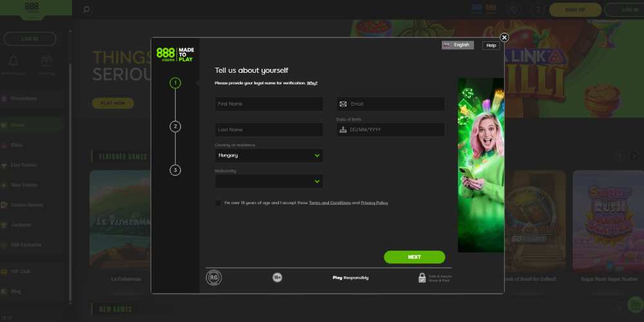644x322 pixels.
Task: Click the RG responsible gaming badge
Action: (214, 278)
